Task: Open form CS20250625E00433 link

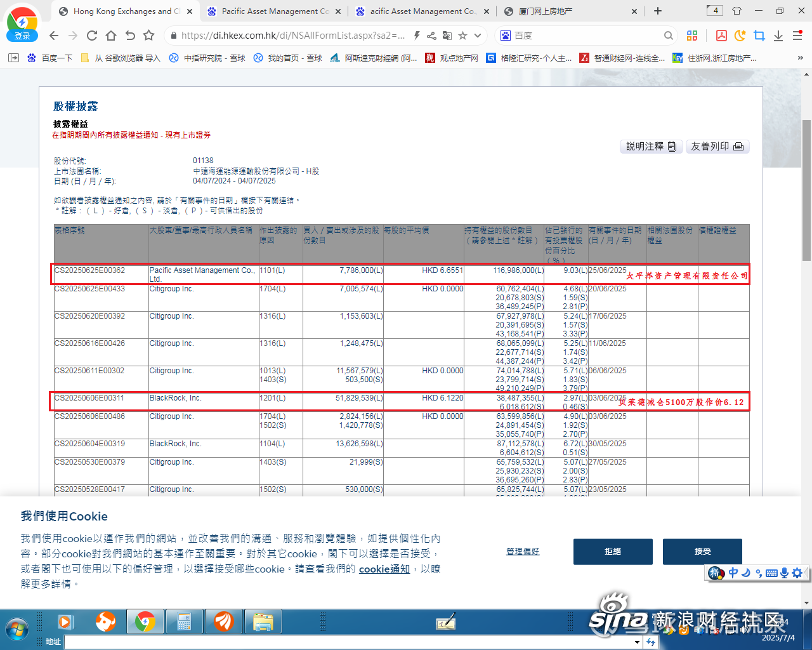Action: pos(89,289)
